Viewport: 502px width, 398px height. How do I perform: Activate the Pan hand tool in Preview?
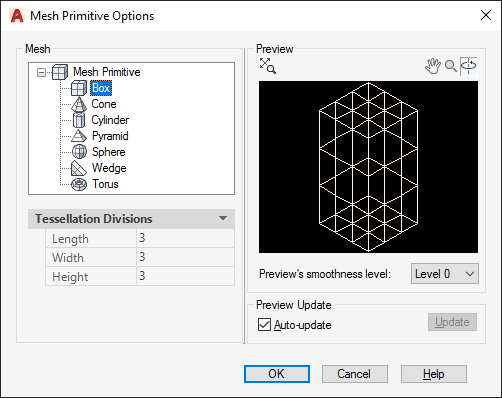click(433, 66)
